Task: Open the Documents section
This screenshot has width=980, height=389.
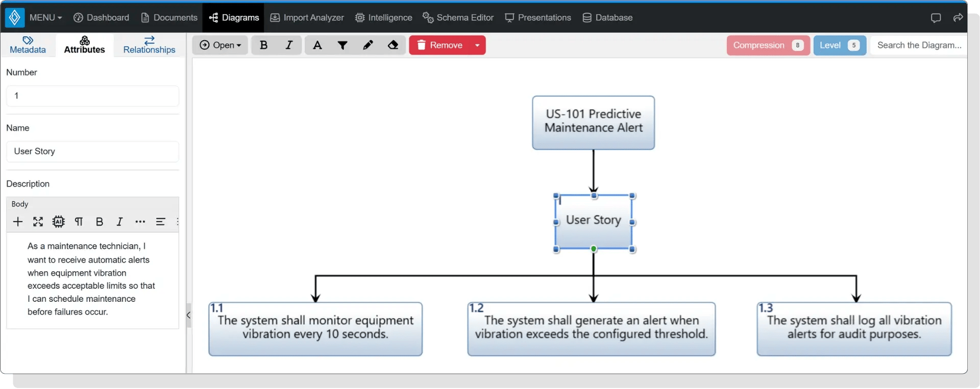Action: click(169, 17)
